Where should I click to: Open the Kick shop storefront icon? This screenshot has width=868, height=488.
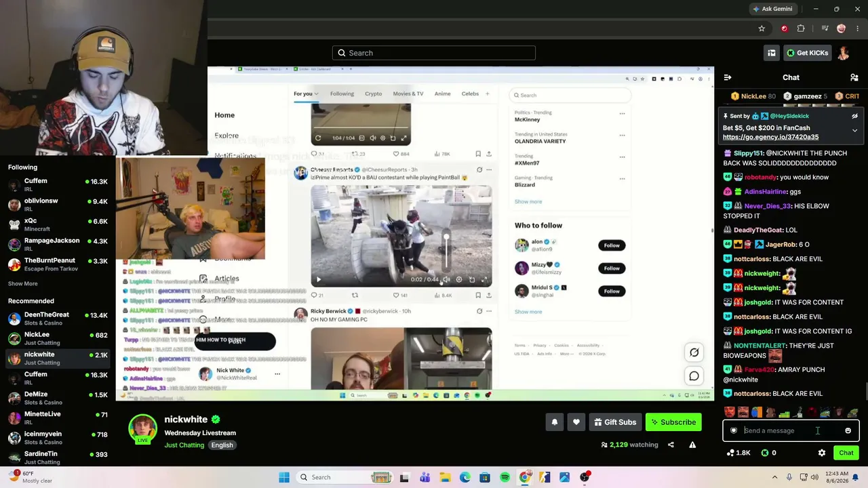(x=772, y=53)
